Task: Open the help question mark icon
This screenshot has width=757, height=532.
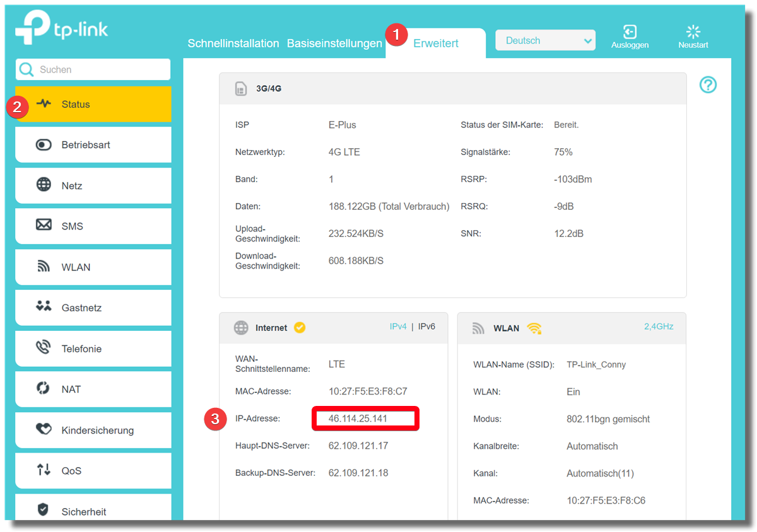Action: click(x=708, y=84)
